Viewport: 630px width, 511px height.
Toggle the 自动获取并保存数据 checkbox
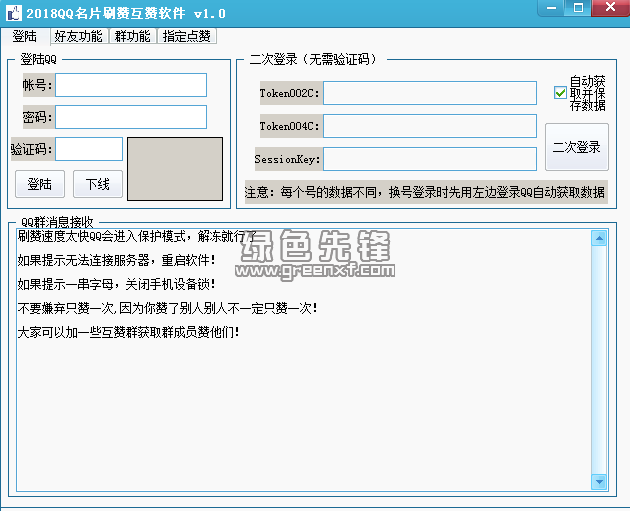[560, 93]
